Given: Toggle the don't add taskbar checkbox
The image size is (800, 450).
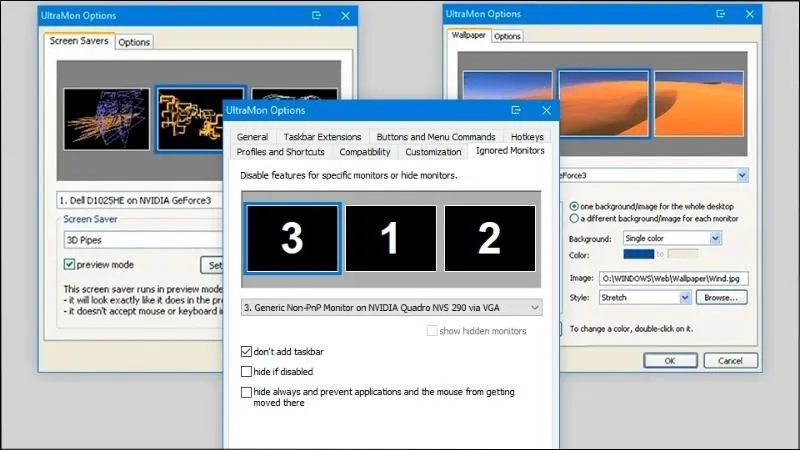Looking at the screenshot, I should (247, 352).
